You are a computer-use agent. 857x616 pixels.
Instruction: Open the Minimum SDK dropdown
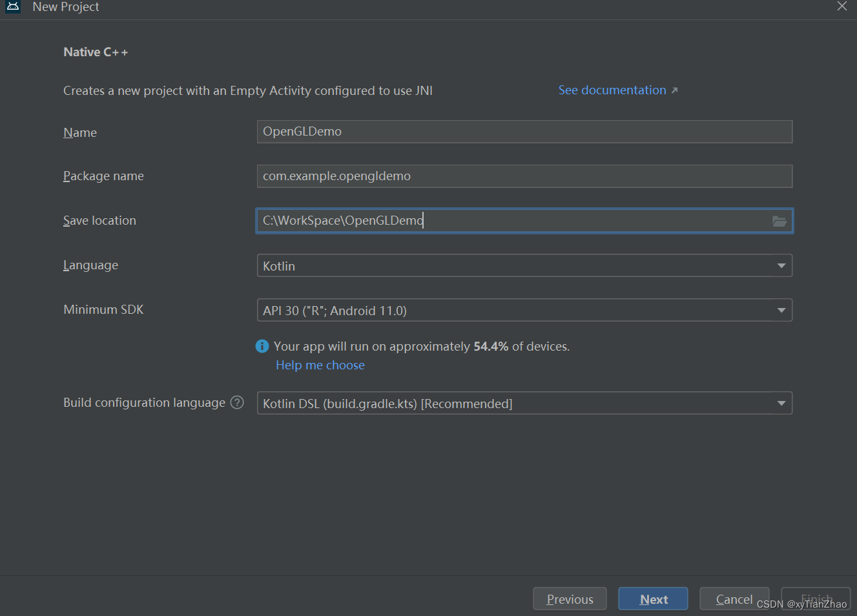(x=524, y=310)
